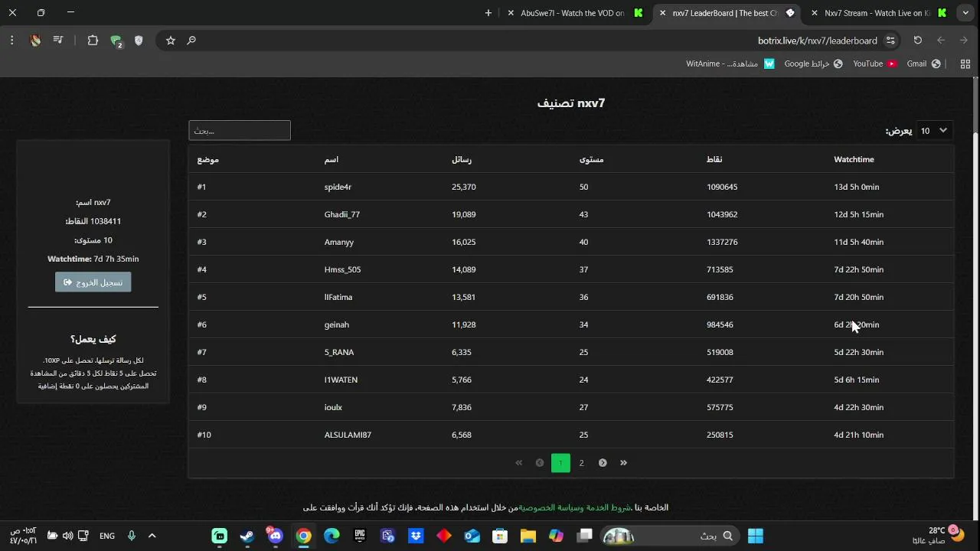Expand the system tray hidden icons chevron
This screenshot has height=551, width=980.
pos(152,536)
